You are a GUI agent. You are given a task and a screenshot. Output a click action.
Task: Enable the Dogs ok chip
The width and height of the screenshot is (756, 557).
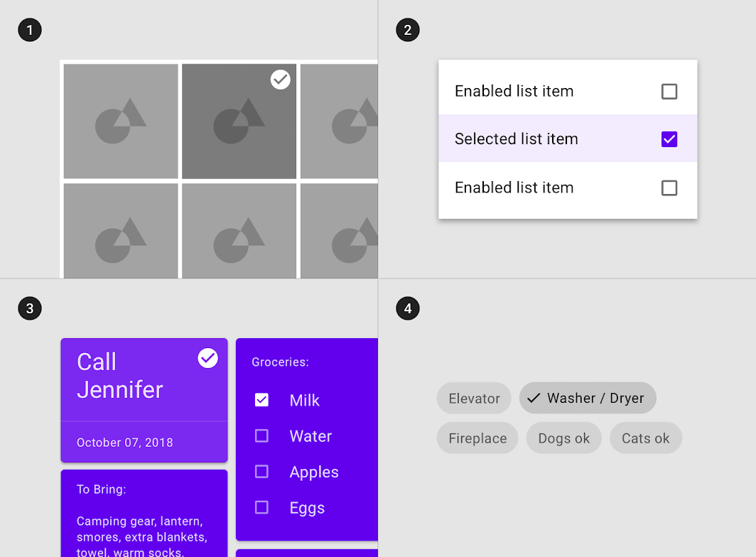click(x=563, y=438)
